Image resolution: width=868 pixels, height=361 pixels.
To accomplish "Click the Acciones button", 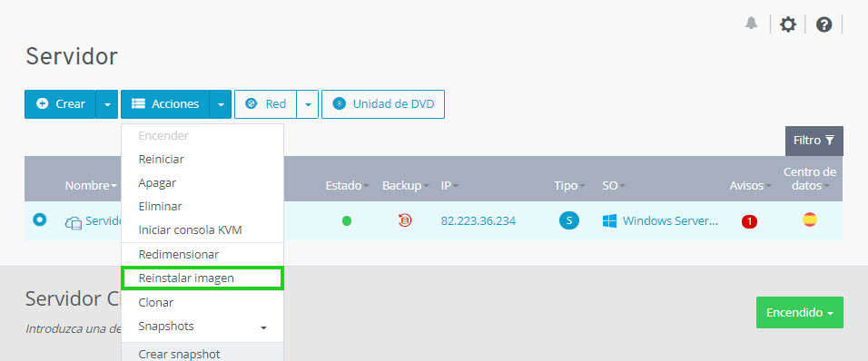I will coord(165,104).
